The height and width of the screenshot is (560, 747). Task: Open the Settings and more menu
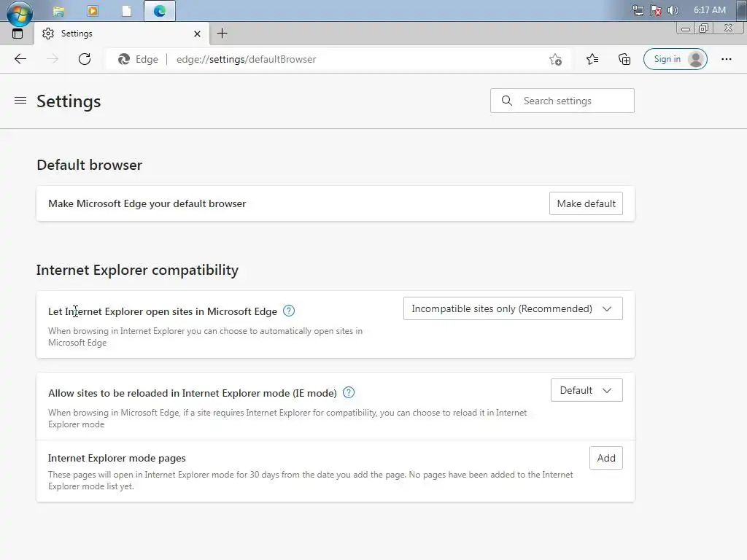coord(726,59)
